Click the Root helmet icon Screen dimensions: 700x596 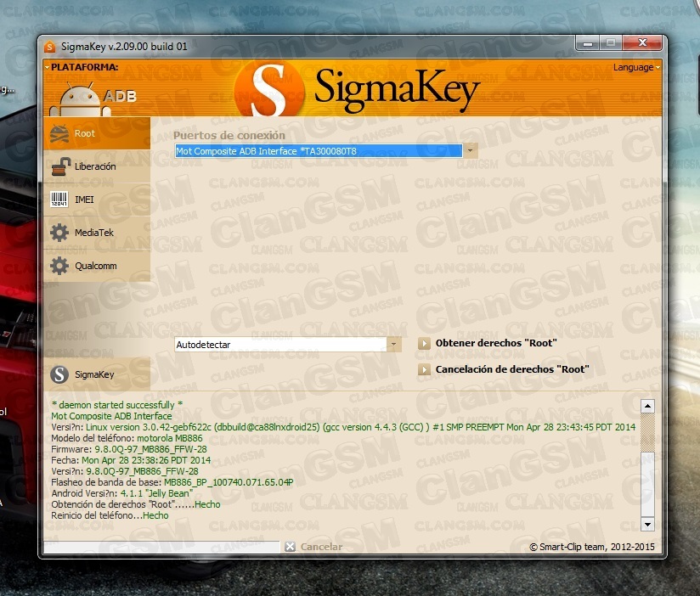pos(59,133)
